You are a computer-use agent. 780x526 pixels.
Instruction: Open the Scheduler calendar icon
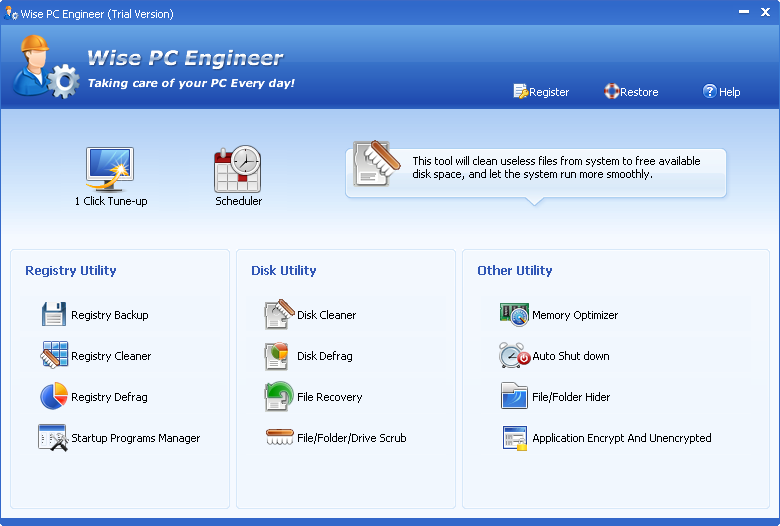coord(238,169)
